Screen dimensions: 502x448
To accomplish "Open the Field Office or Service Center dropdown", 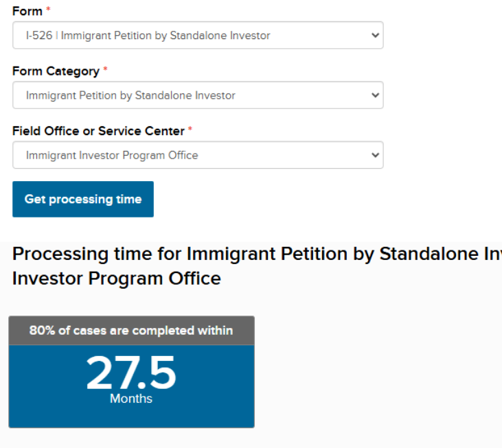I will pos(197,155).
